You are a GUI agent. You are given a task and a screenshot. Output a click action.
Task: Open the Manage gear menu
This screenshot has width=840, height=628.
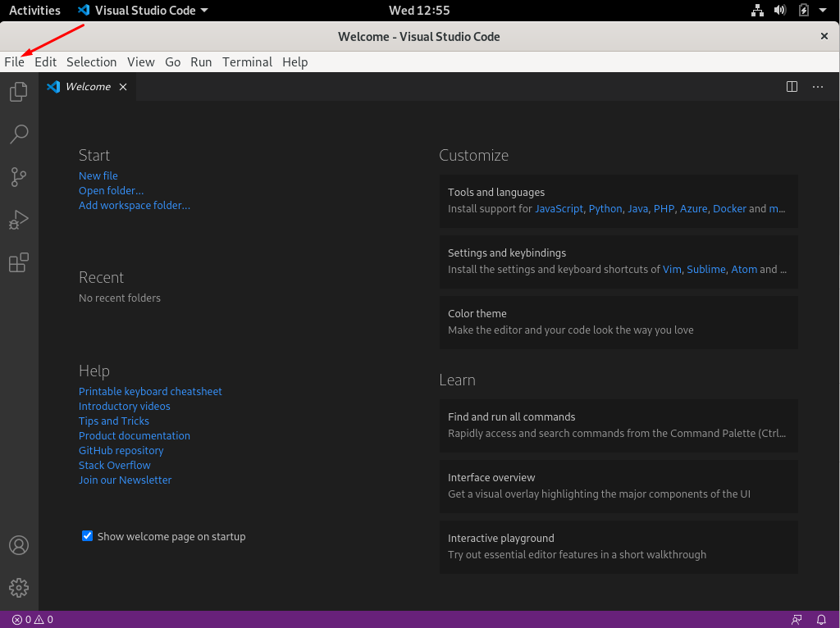(x=18, y=587)
